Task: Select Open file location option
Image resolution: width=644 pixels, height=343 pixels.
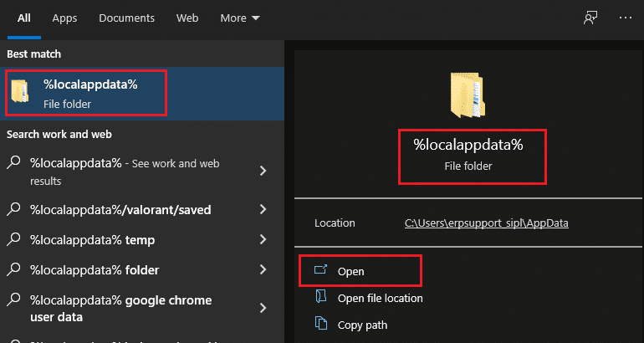Action: (x=380, y=298)
